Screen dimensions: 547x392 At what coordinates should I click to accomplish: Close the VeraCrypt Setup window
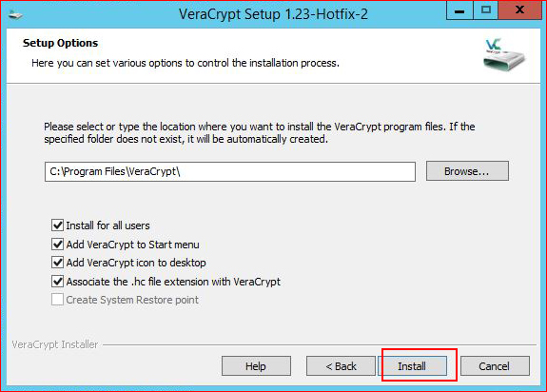pyautogui.click(x=519, y=10)
